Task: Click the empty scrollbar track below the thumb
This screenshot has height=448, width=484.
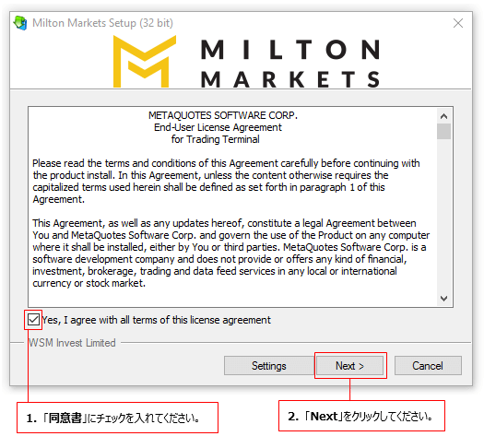Action: [443, 215]
